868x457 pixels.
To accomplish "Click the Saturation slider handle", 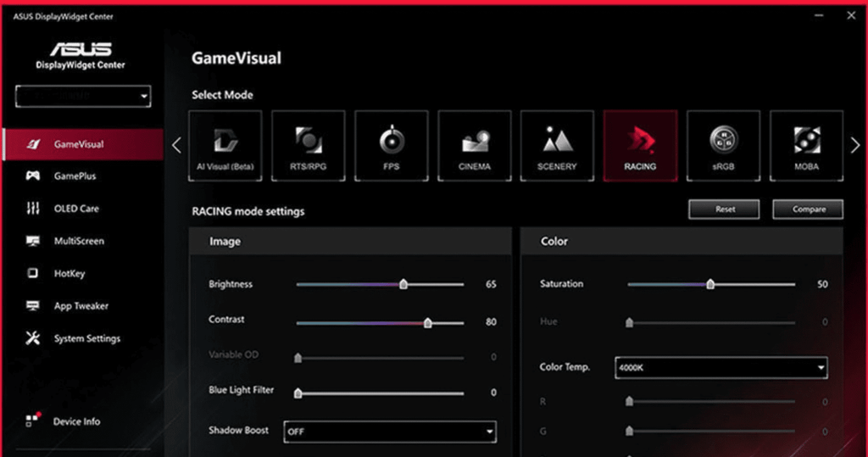I will (710, 284).
